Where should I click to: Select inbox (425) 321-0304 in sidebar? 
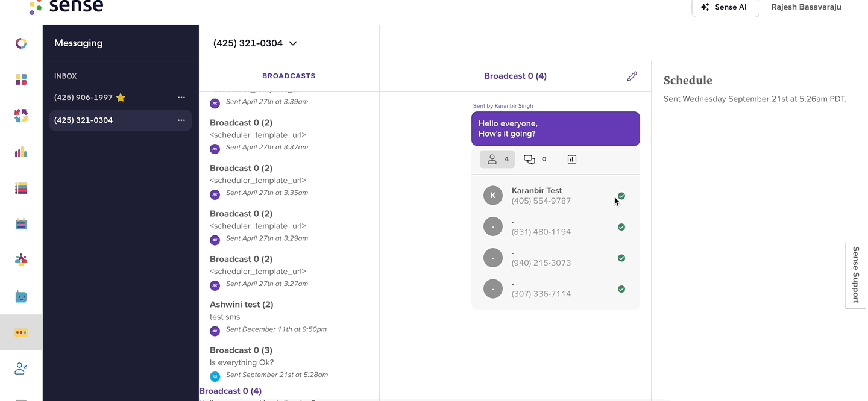(121, 120)
